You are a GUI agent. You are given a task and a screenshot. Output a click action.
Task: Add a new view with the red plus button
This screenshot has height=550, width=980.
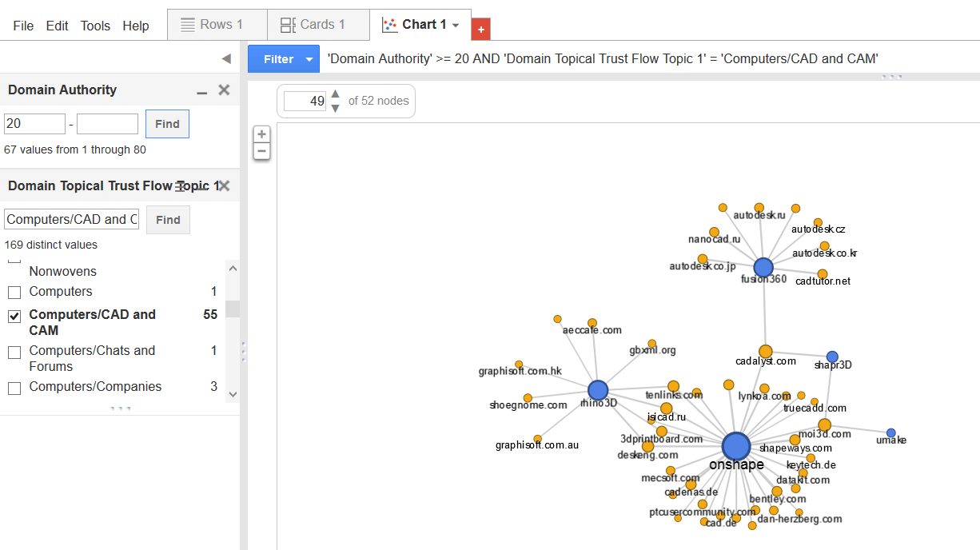click(480, 29)
